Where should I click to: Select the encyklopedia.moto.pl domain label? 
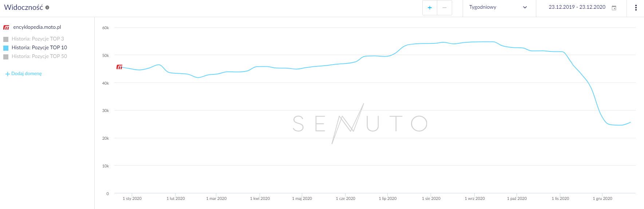click(x=37, y=27)
